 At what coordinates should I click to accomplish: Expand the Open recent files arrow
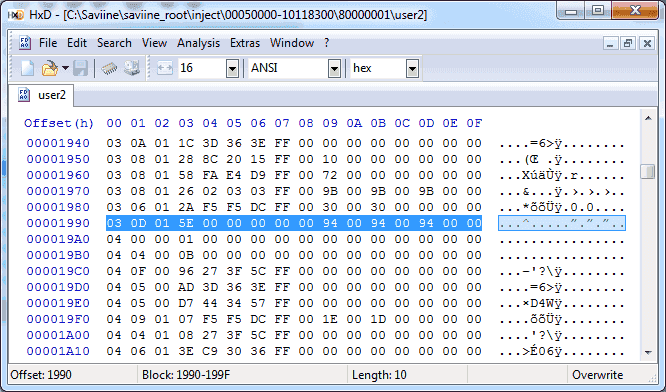tap(65, 68)
